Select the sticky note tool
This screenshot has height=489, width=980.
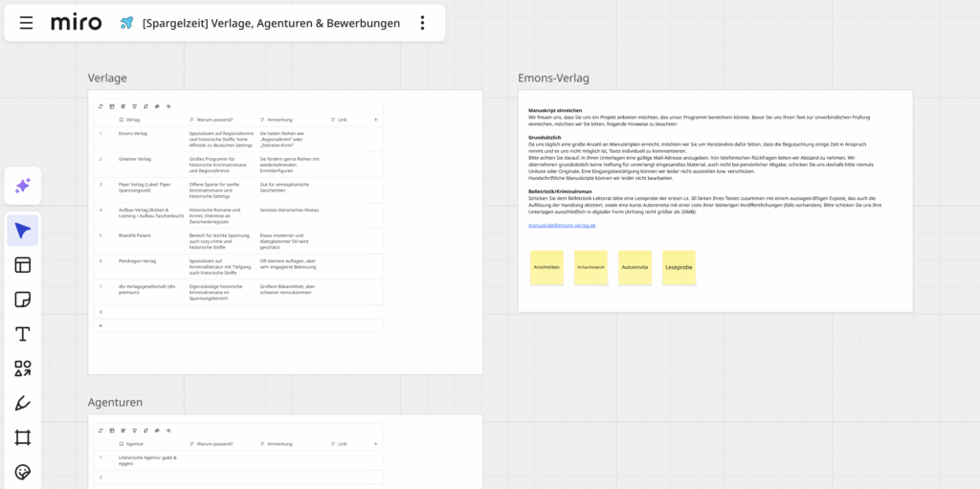[x=23, y=300]
